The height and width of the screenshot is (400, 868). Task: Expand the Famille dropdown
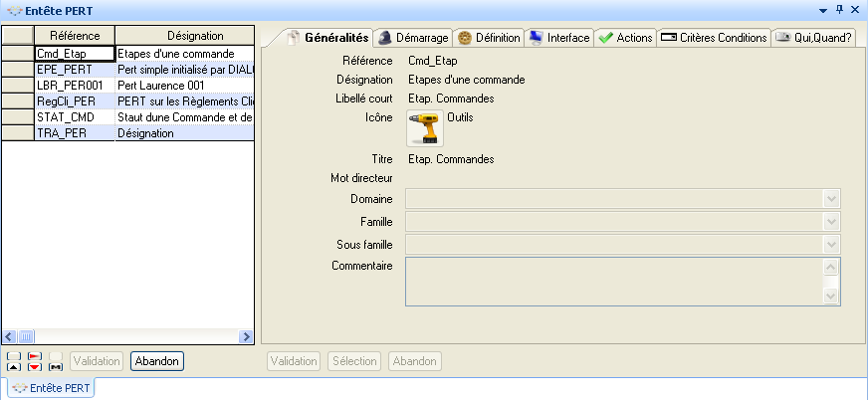832,221
